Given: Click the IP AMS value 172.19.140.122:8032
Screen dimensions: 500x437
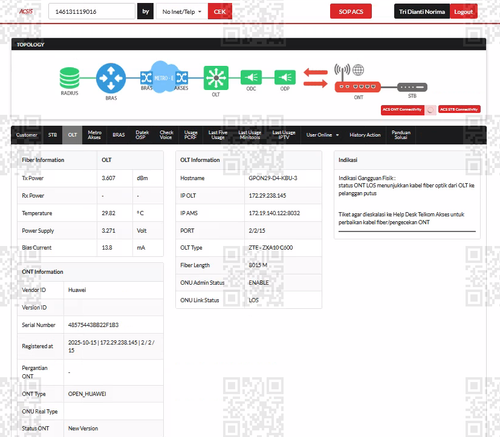Looking at the screenshot, I should point(274,213).
